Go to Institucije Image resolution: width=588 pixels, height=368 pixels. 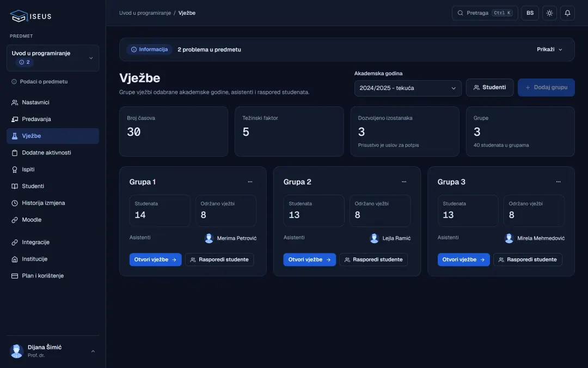point(53,259)
